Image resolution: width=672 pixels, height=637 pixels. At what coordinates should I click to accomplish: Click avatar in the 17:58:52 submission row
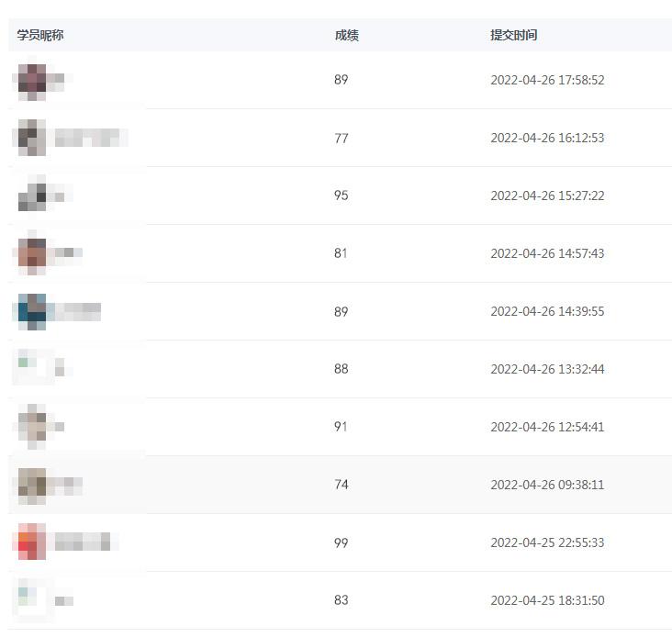click(x=32, y=80)
